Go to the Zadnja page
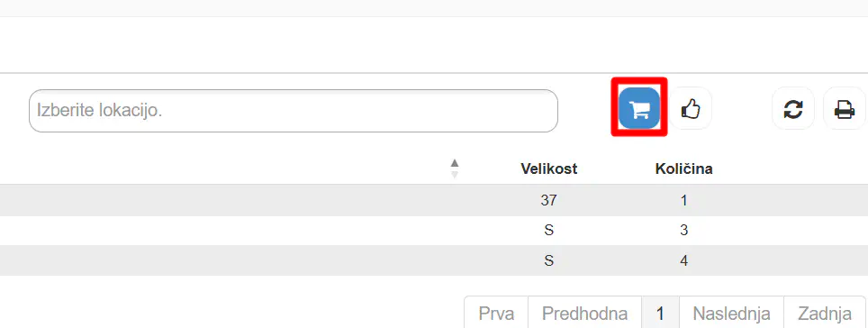Image resolution: width=868 pixels, height=328 pixels. (x=824, y=314)
